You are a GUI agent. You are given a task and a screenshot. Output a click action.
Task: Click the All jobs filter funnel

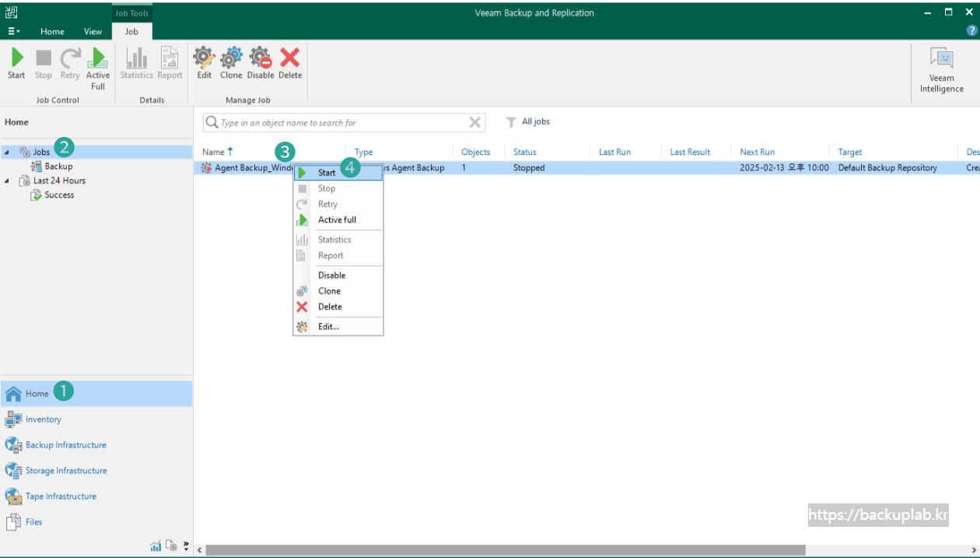pyautogui.click(x=511, y=122)
